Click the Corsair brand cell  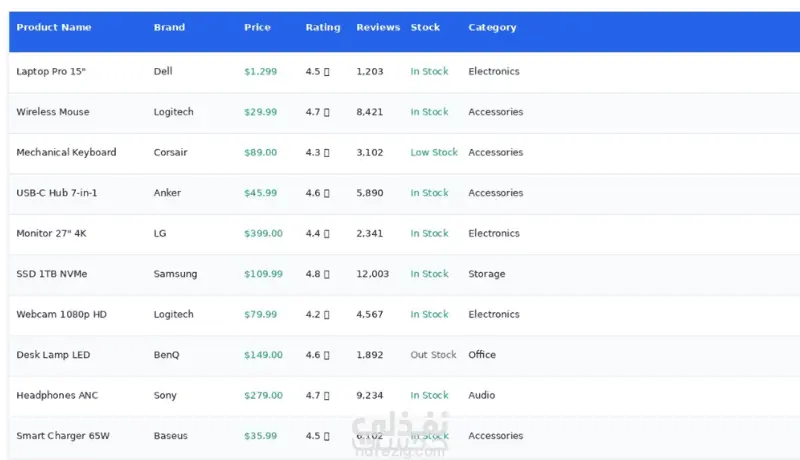pos(170,152)
